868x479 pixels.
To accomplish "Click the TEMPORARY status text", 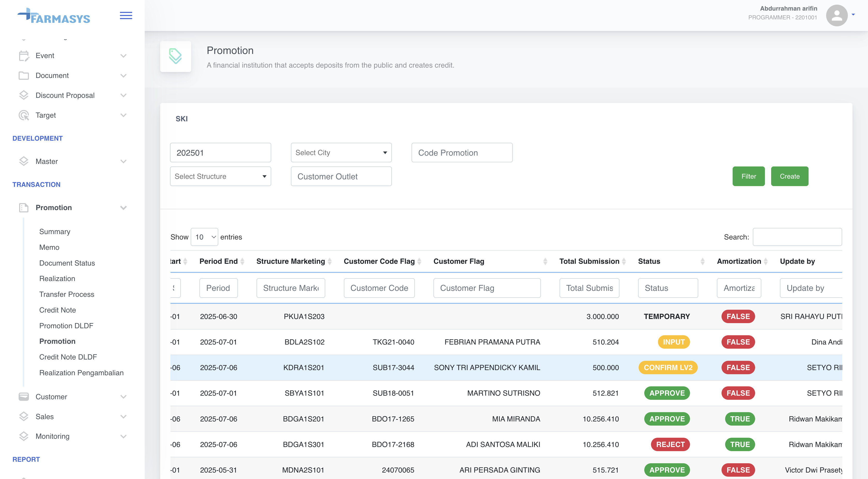I will [x=667, y=316].
